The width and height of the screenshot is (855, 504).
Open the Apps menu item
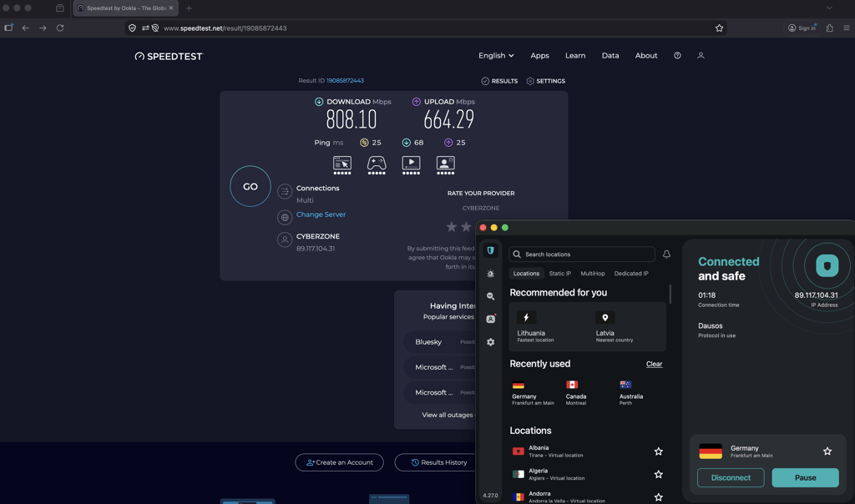pyautogui.click(x=539, y=56)
